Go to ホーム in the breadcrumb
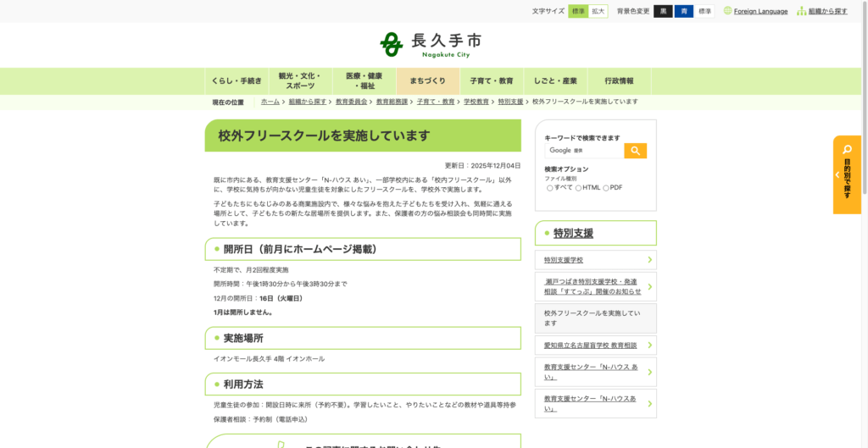Screen dimensions: 868x448 [x=270, y=102]
